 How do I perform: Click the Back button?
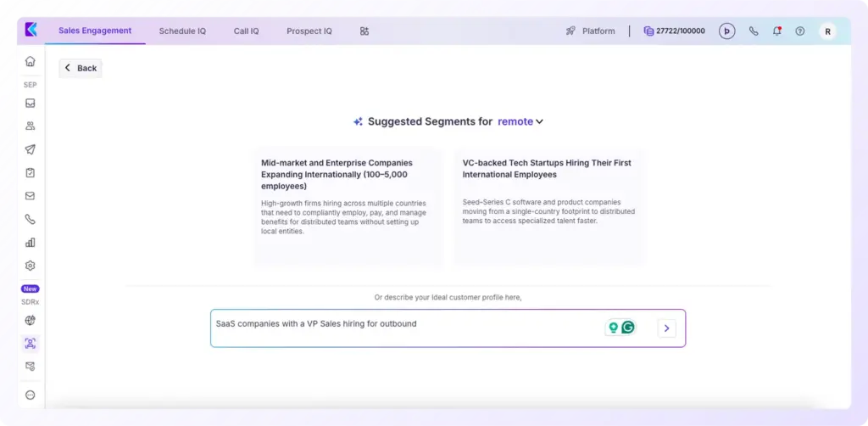[x=81, y=68]
